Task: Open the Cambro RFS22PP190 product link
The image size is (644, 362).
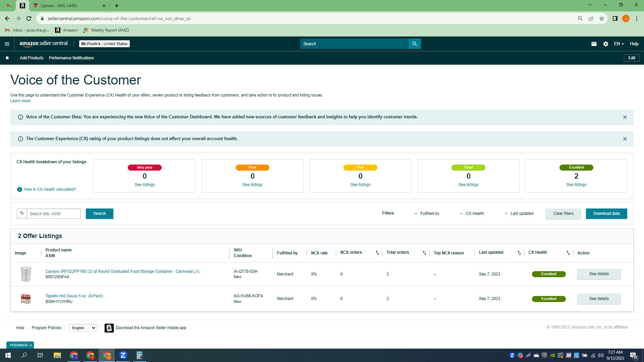Action: coord(122,271)
